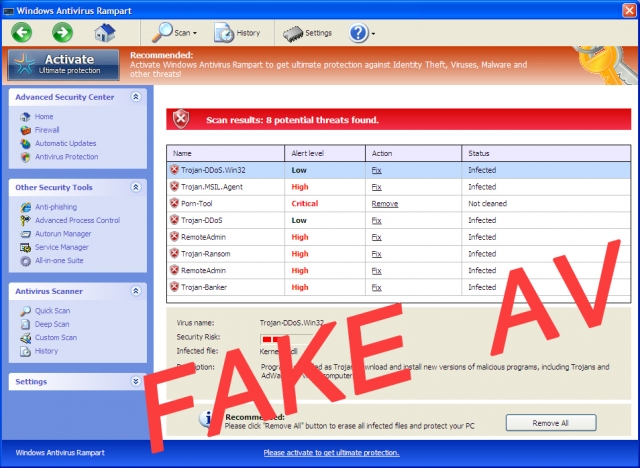Viewport: 640px width, 468px height.
Task: Close the Windows Antivirus Rampart window
Action: point(630,10)
